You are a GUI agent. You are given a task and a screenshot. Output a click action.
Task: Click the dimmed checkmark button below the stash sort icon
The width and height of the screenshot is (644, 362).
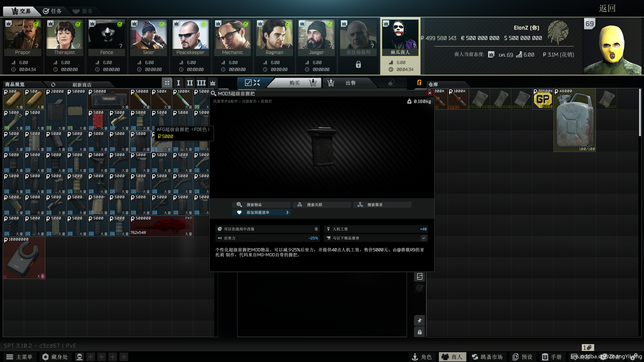420,288
